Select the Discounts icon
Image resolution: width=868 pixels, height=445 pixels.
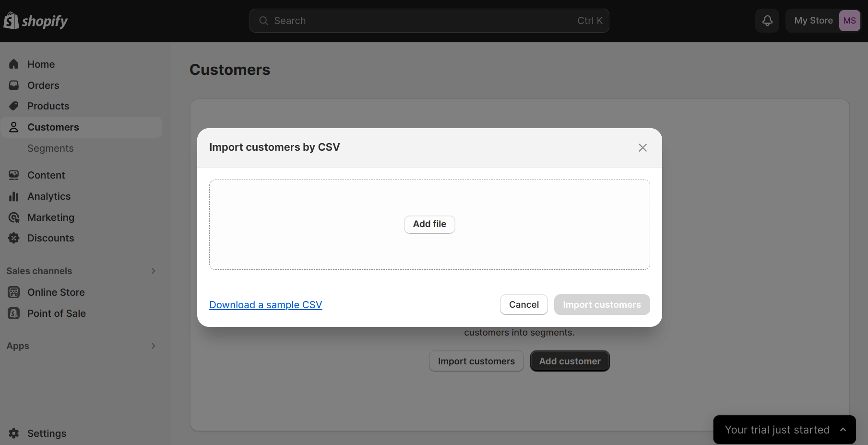pyautogui.click(x=14, y=238)
